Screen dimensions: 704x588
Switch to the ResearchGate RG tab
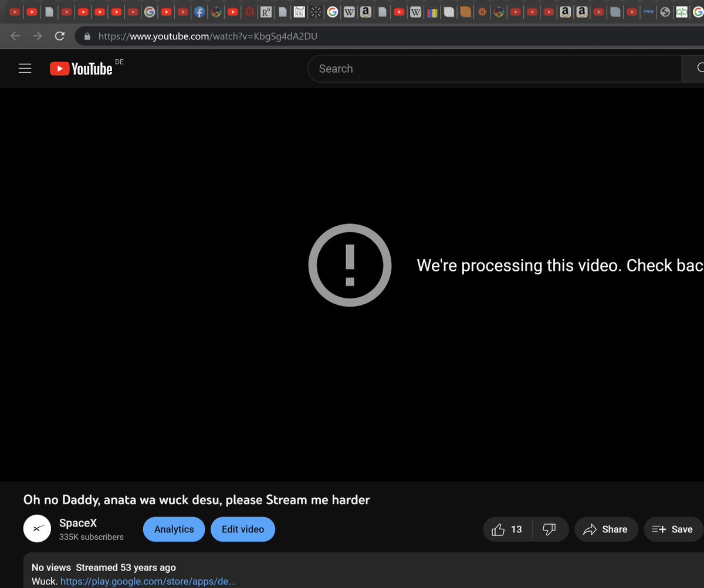coord(265,11)
